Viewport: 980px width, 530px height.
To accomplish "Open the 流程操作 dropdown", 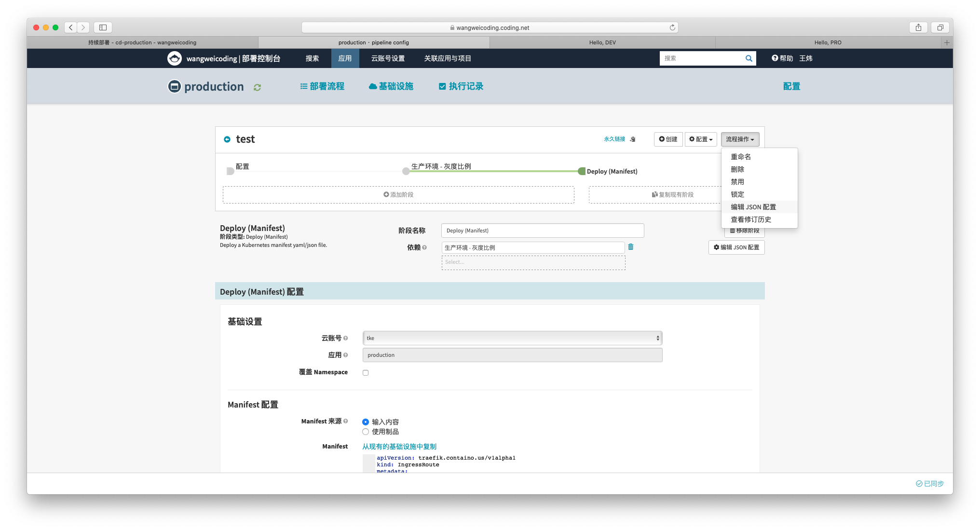I will pos(740,139).
